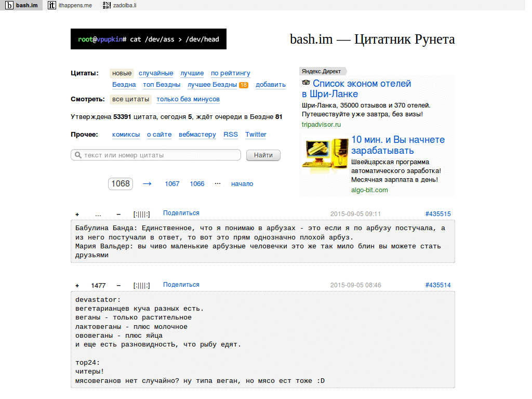The width and height of the screenshot is (532, 399).
Task: Click the pagination ellipsis
Action: (218, 183)
